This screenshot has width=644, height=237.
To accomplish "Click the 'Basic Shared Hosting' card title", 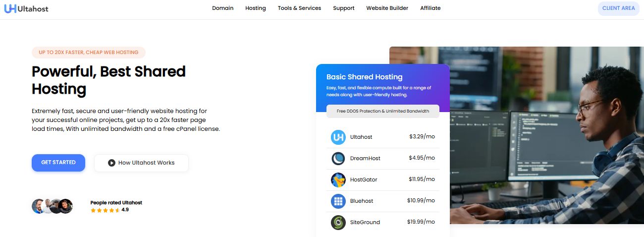I will click(365, 77).
